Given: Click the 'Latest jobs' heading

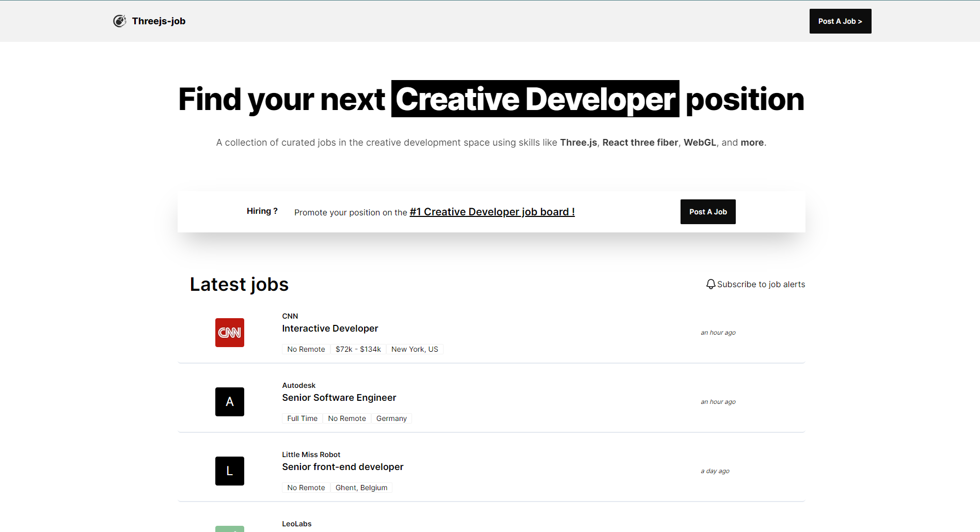Looking at the screenshot, I should click(239, 285).
